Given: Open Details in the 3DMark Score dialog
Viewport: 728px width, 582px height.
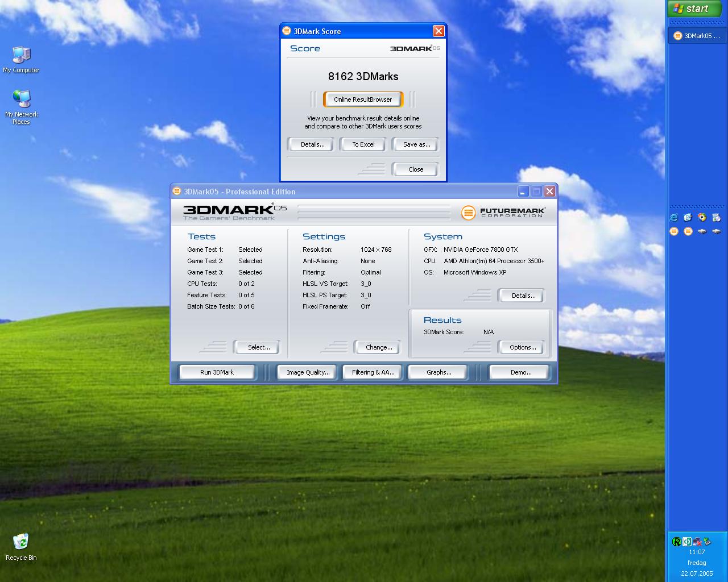Looking at the screenshot, I should (312, 144).
